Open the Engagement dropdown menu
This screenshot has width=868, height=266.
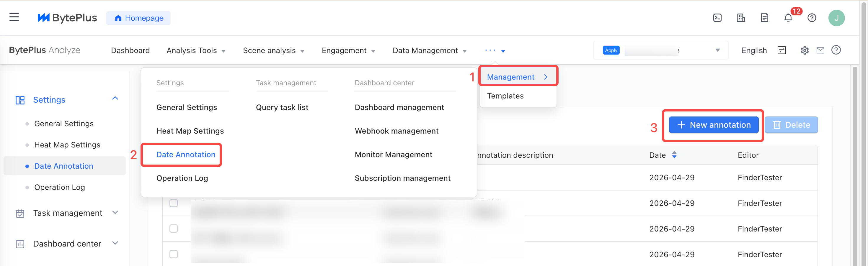tap(348, 50)
